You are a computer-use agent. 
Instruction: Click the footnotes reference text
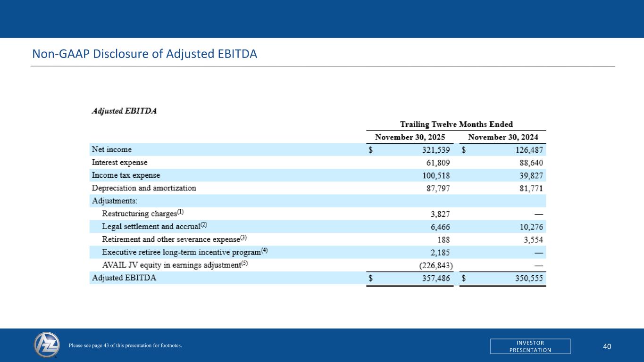[125, 346]
